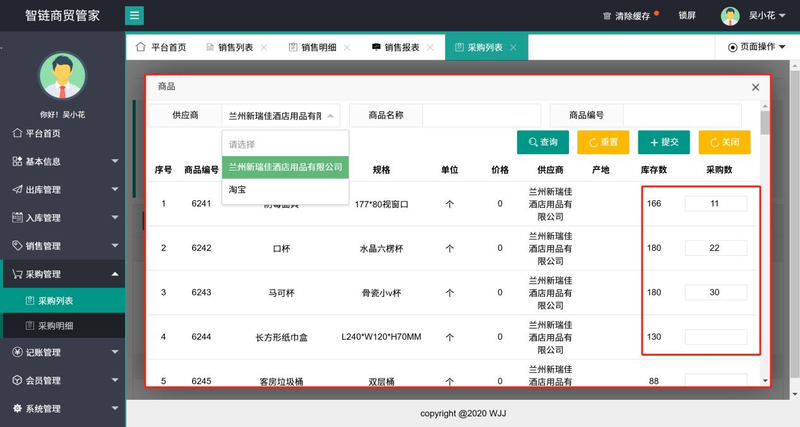Click the paper plane icon of 出库管理
The image size is (800, 427).
pyautogui.click(x=17, y=189)
